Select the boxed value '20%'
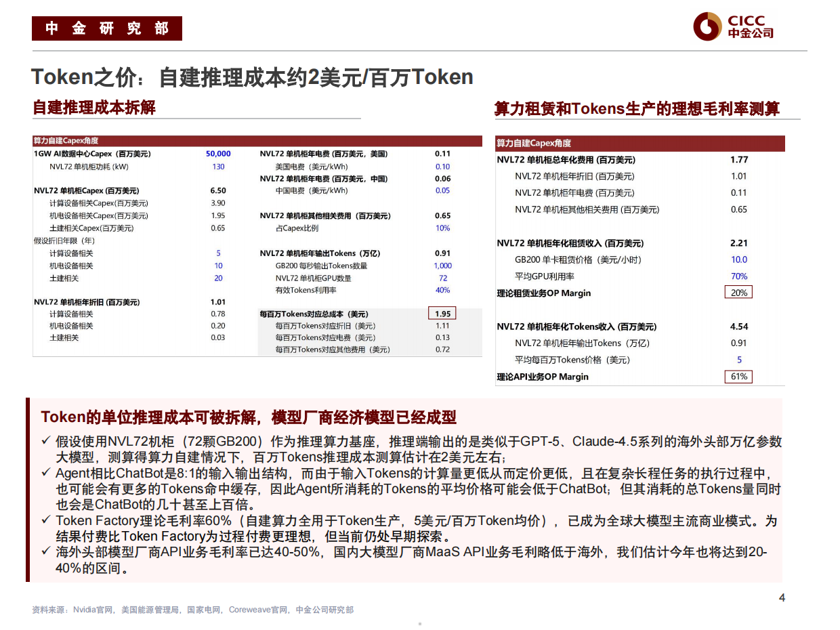 [x=739, y=293]
